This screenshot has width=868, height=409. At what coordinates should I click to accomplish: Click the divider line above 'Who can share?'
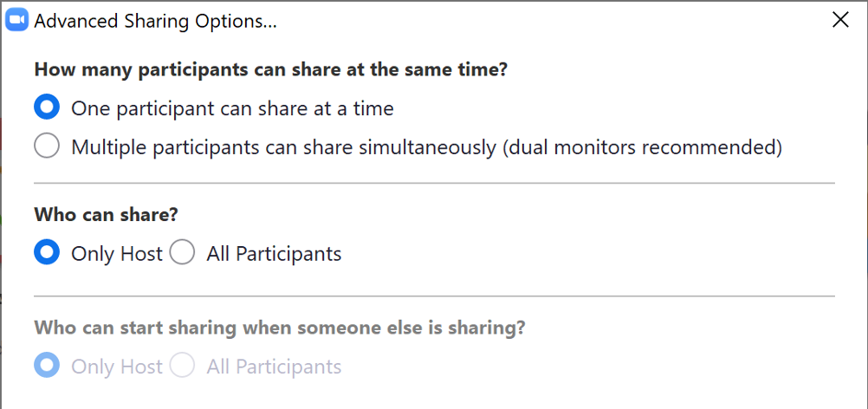tap(433, 183)
